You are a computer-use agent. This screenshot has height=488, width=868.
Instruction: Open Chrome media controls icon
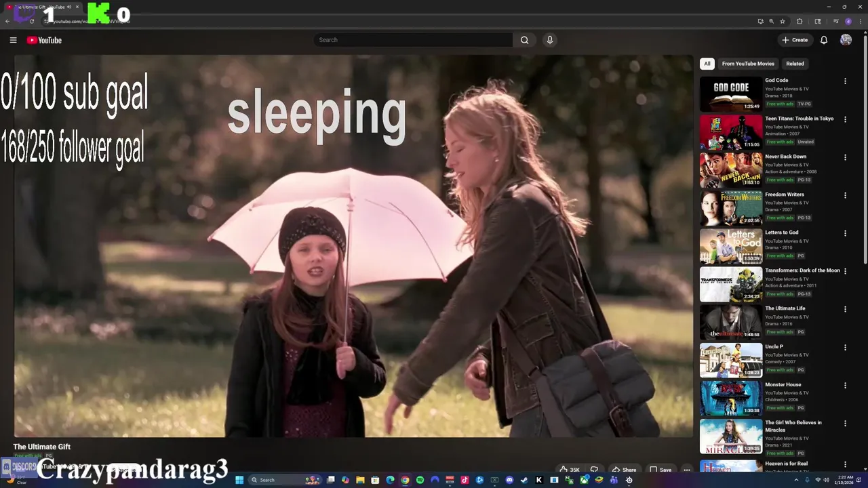pos(836,21)
